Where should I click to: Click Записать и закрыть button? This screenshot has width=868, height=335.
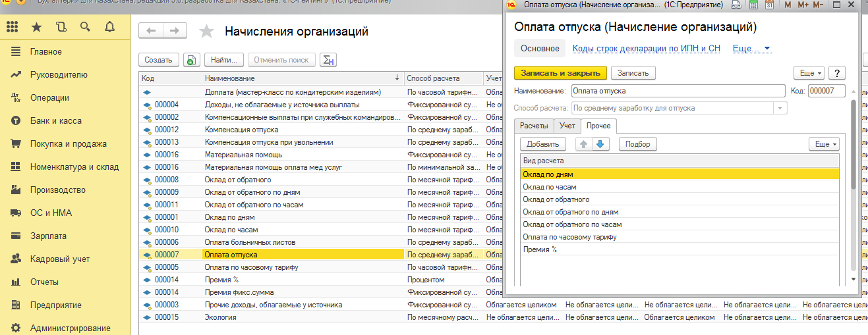[560, 73]
